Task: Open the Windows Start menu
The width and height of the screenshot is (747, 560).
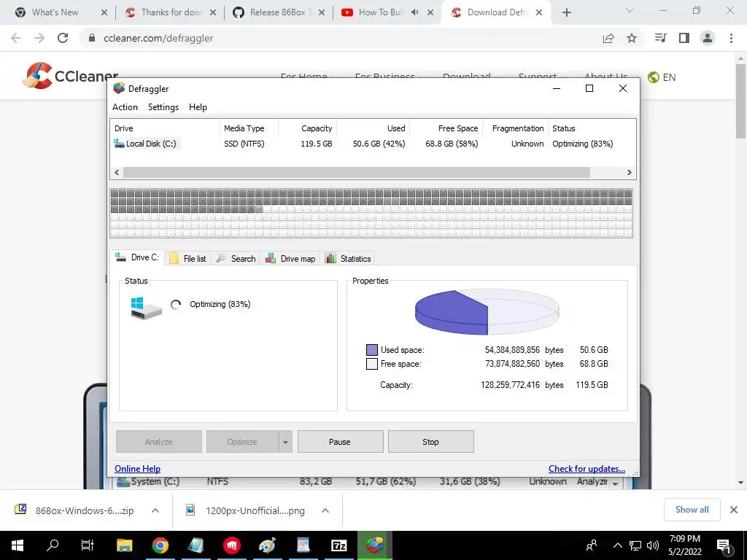Action: [18, 545]
